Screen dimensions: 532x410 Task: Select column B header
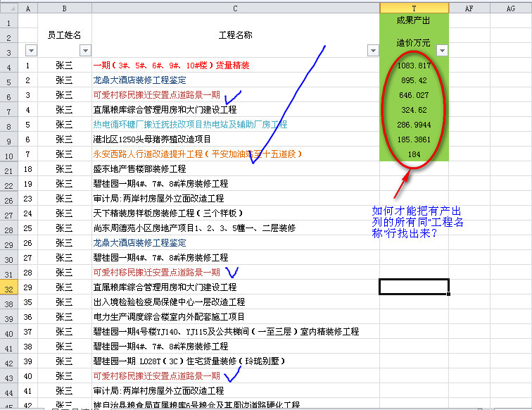(64, 8)
